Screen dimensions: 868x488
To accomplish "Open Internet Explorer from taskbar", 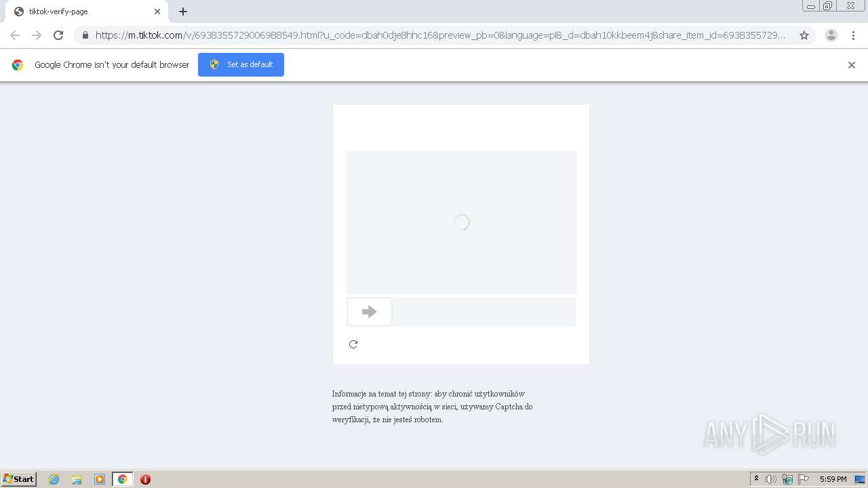I will (54, 479).
